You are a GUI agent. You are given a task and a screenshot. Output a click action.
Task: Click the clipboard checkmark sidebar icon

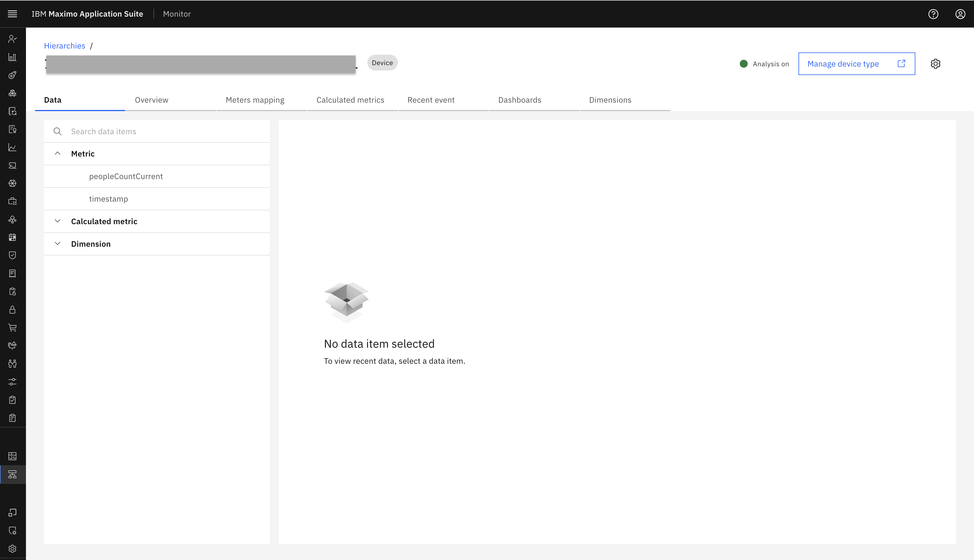[x=12, y=400]
